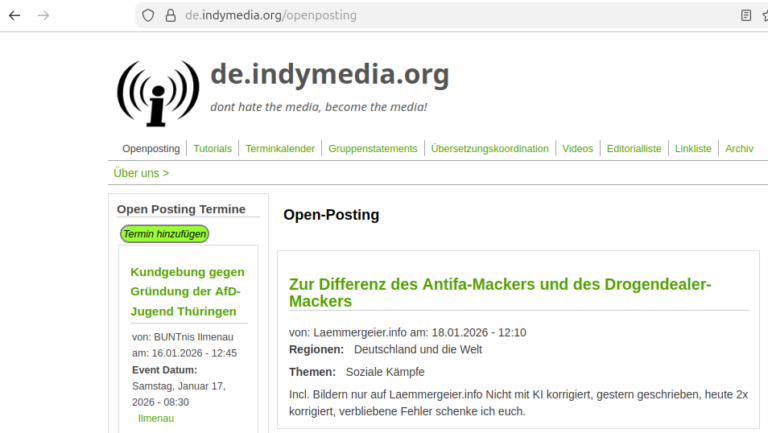Click the URL address bar field

450,15
